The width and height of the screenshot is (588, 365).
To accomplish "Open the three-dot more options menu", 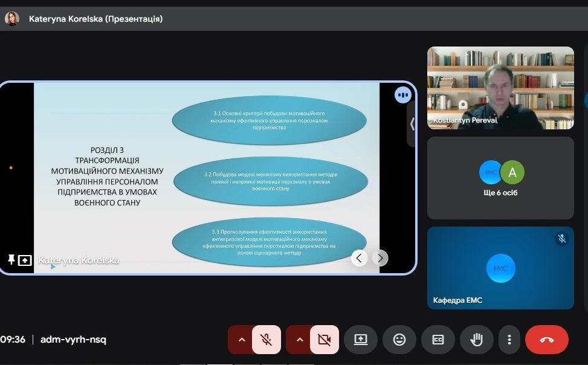I will pos(510,340).
